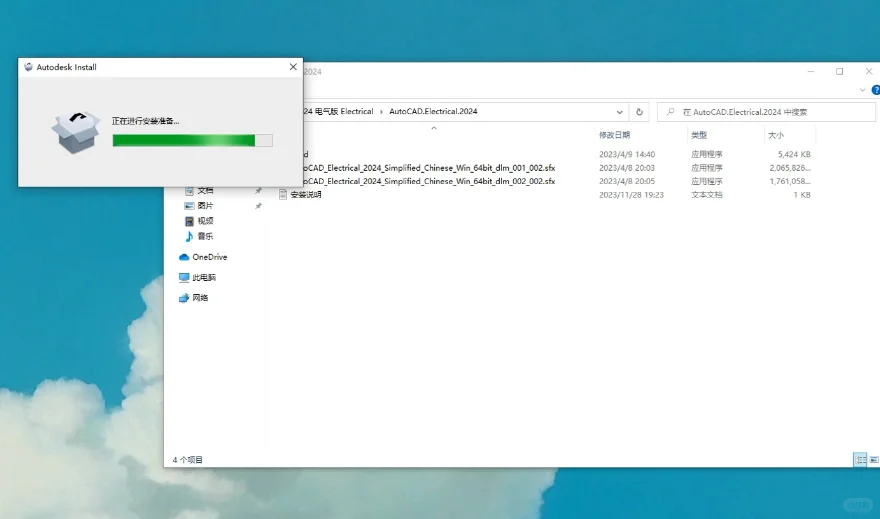Image resolution: width=880 pixels, height=519 pixels.
Task: Click the '正在进行安装准备...' status text
Action: point(145,121)
